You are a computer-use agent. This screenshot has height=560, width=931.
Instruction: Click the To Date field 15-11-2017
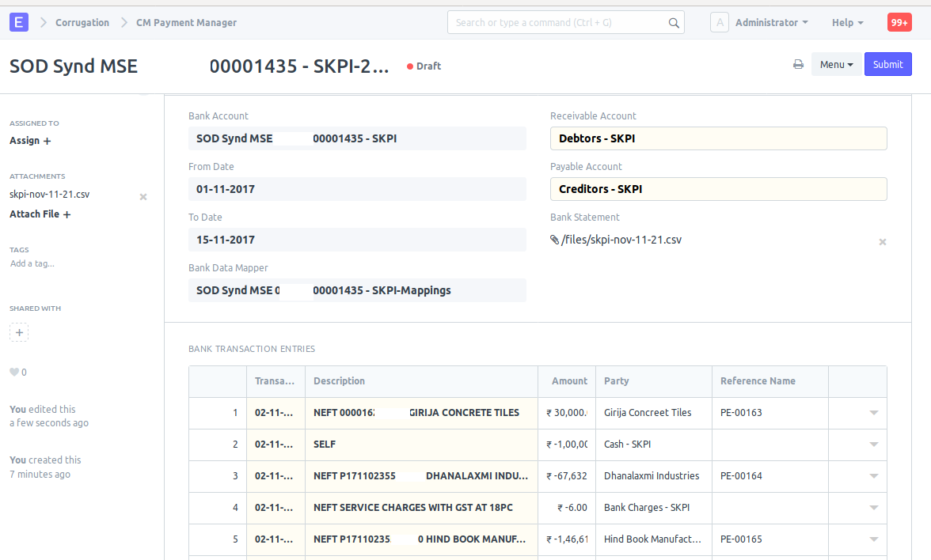tap(357, 240)
